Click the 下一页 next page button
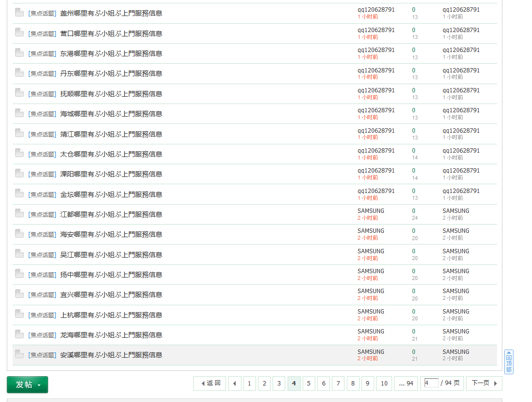This screenshot has height=402, width=532. coord(484,384)
